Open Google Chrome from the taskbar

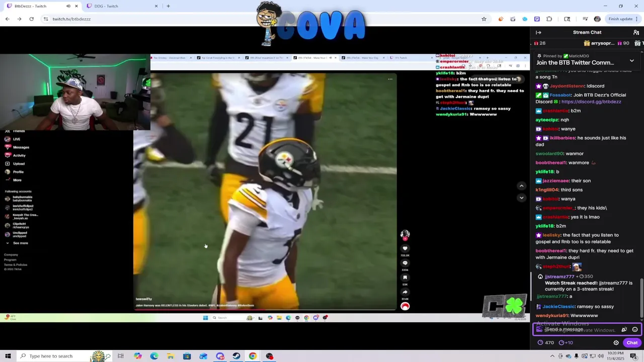[253, 356]
